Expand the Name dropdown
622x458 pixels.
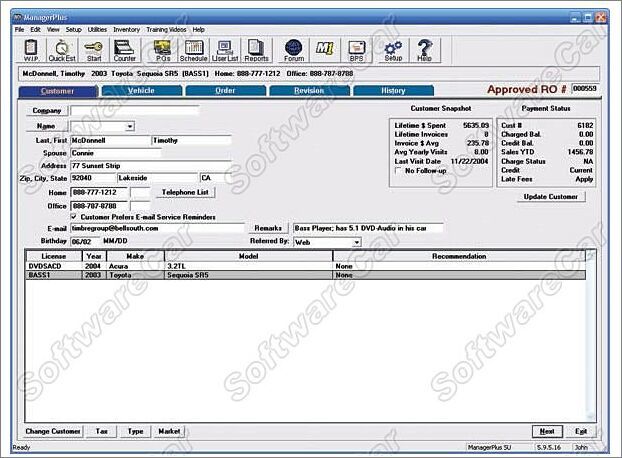130,127
